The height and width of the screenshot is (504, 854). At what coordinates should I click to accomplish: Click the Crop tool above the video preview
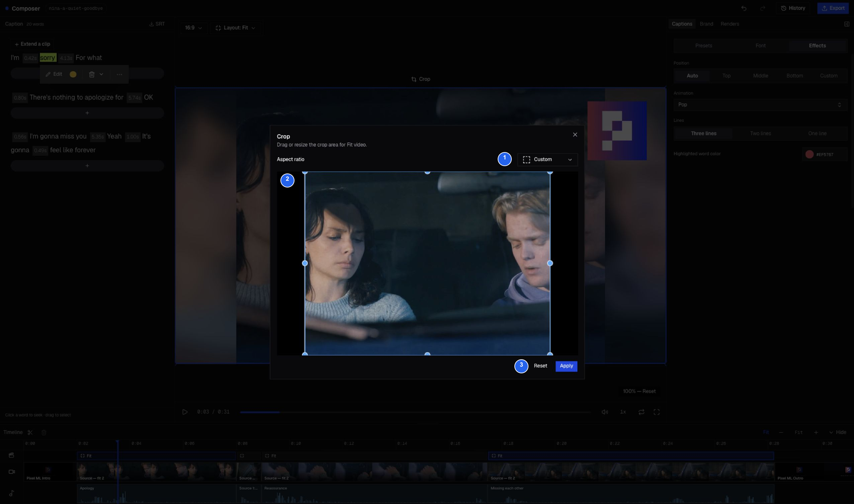click(x=421, y=79)
